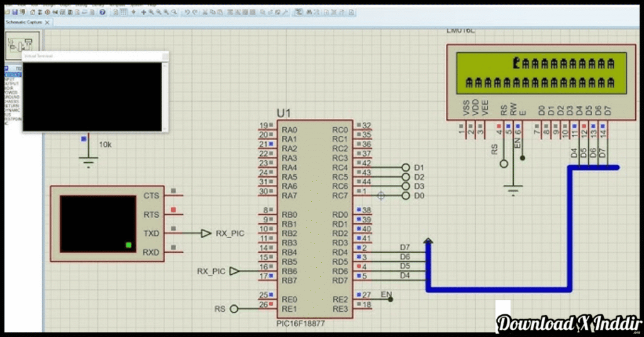Close the Virtual Terminal popup window
Viewport: 644px width, 337px height.
(x=165, y=56)
